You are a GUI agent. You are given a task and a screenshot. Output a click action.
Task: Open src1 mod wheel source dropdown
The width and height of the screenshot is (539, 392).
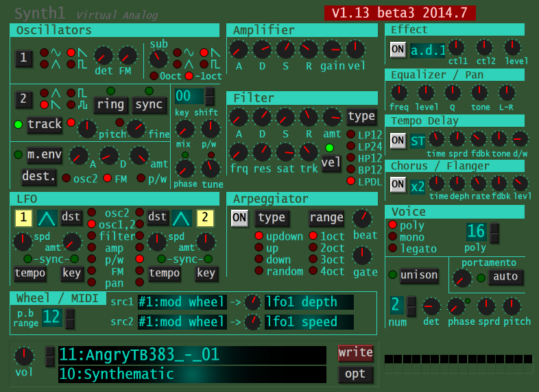click(x=182, y=302)
